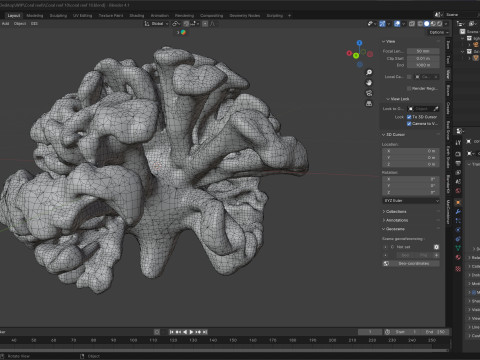The height and width of the screenshot is (360, 480).
Task: Open the Modifiers wrench tab icon
Action: [458, 212]
